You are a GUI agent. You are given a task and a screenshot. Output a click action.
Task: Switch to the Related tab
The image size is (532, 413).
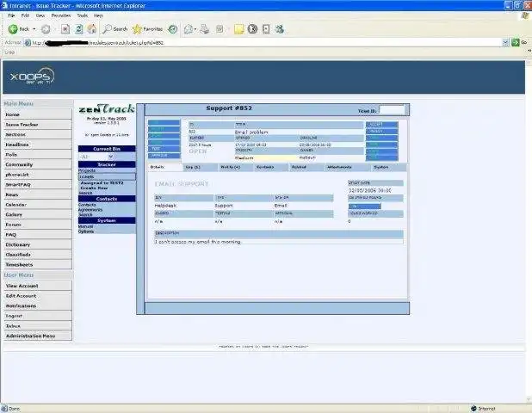pyautogui.click(x=306, y=167)
